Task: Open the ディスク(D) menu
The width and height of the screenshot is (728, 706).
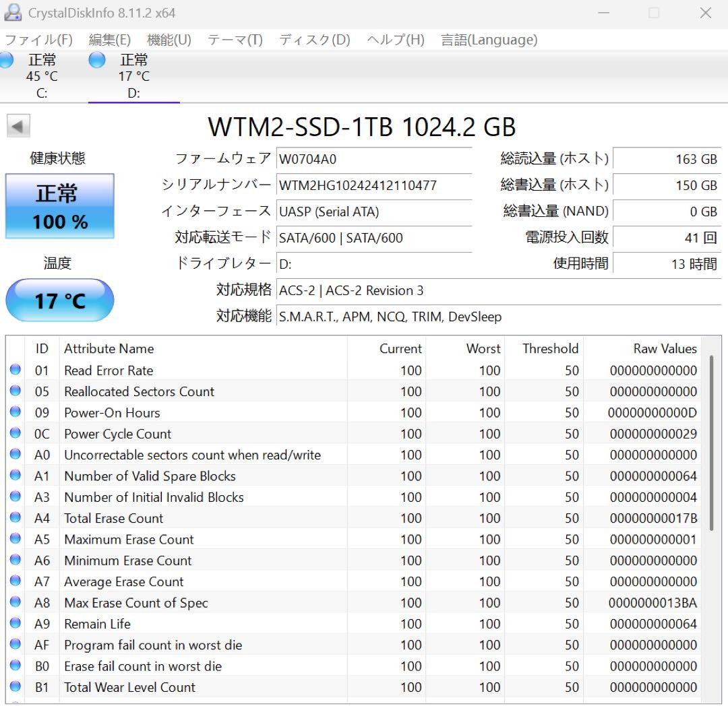Action: [x=314, y=40]
